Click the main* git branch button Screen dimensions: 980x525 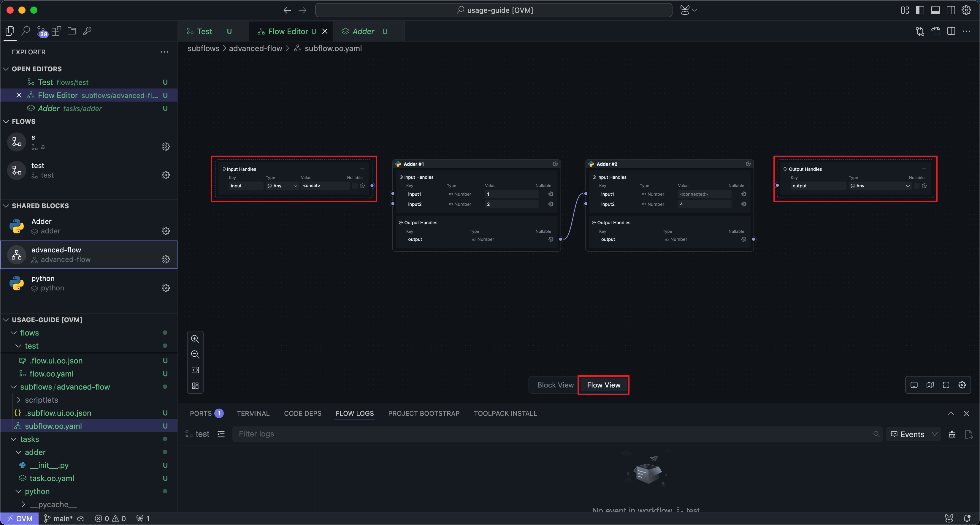[58, 518]
